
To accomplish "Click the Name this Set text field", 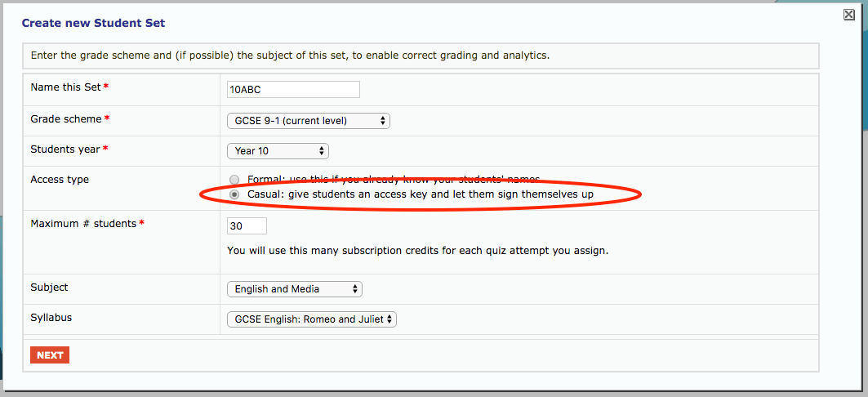I will 293,90.
